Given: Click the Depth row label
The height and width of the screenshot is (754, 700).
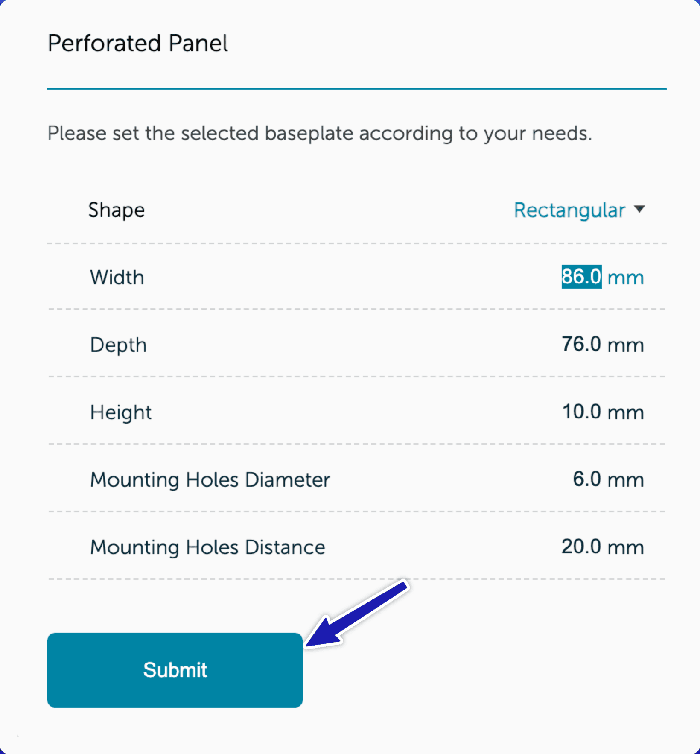Looking at the screenshot, I should click(118, 345).
